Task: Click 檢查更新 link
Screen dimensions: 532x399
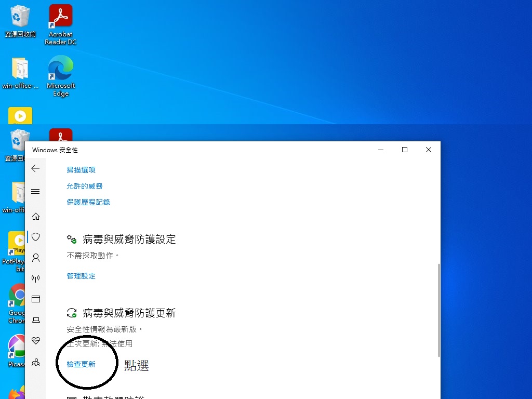Action: pyautogui.click(x=81, y=364)
